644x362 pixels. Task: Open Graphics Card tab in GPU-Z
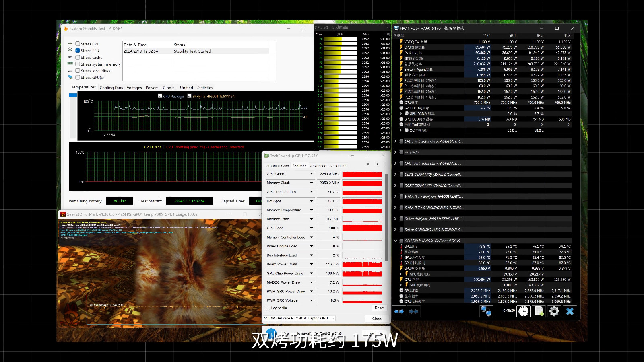pos(277,166)
